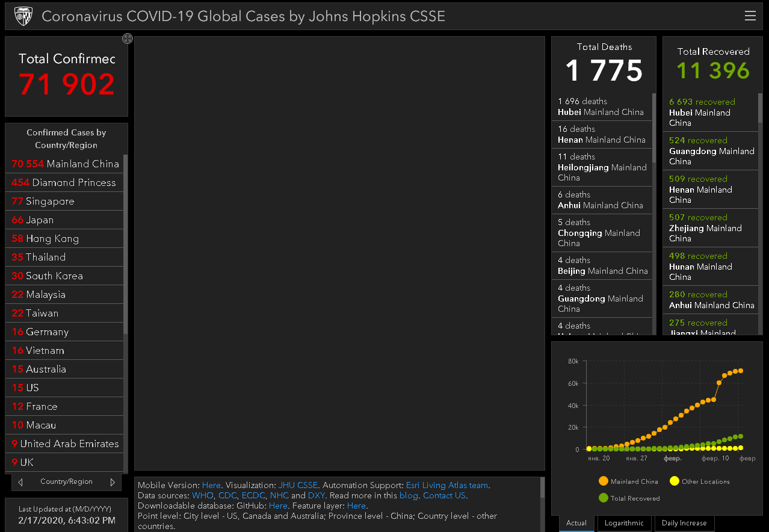Click the Hubei 1 696 deaths entry
This screenshot has width=769, height=532.
pyautogui.click(x=602, y=107)
